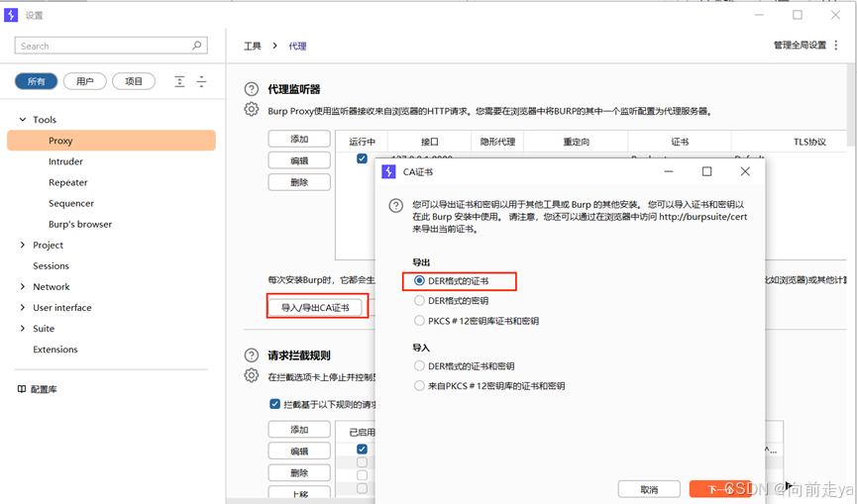The width and height of the screenshot is (857, 504).
Task: Click 编辑 button in 代理监听器
Action: point(299,160)
